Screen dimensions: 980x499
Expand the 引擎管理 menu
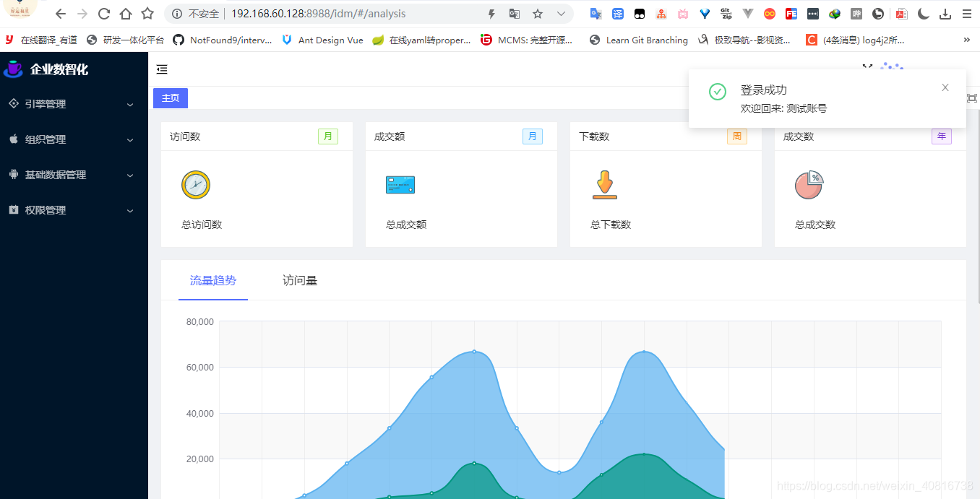(74, 104)
